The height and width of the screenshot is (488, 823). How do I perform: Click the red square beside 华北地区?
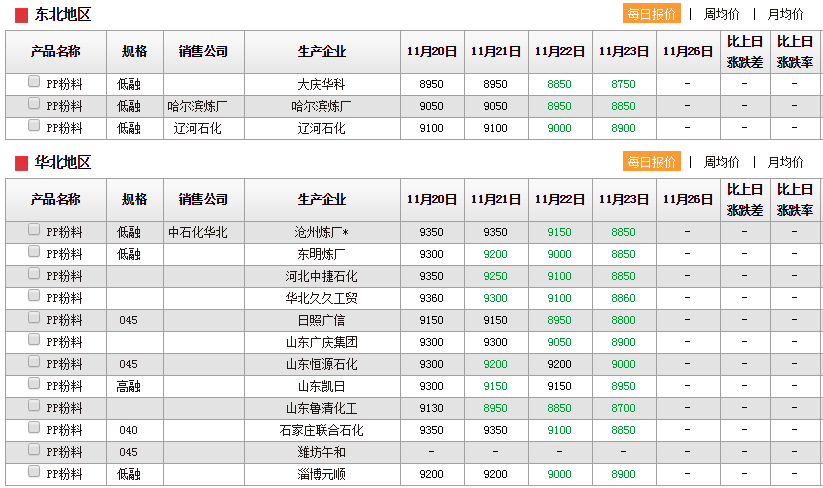pos(21,163)
